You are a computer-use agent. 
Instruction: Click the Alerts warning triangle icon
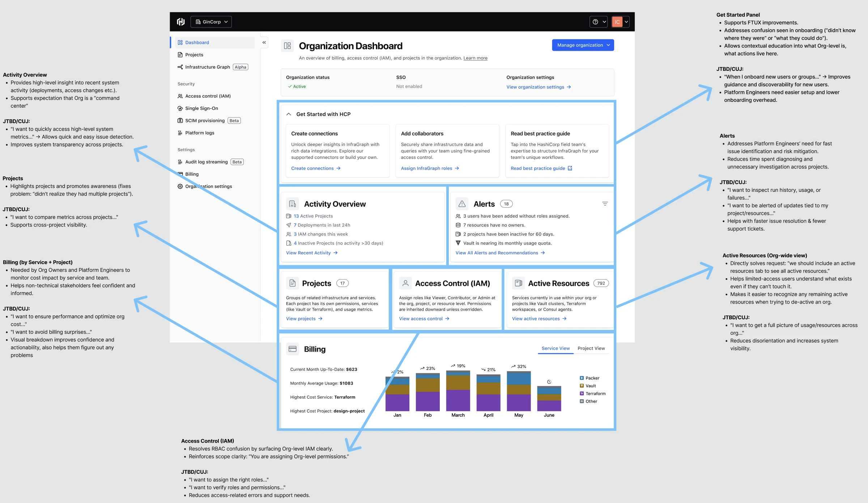(462, 204)
